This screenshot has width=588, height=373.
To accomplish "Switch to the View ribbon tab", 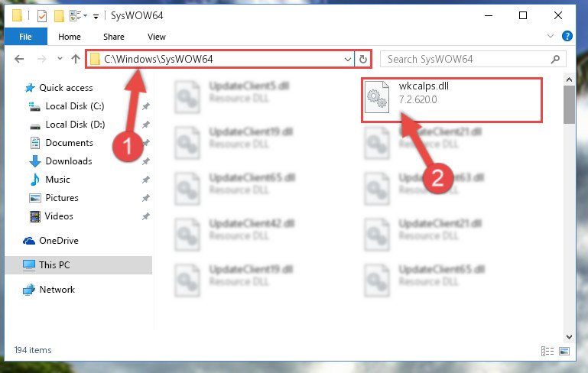I will coord(157,37).
